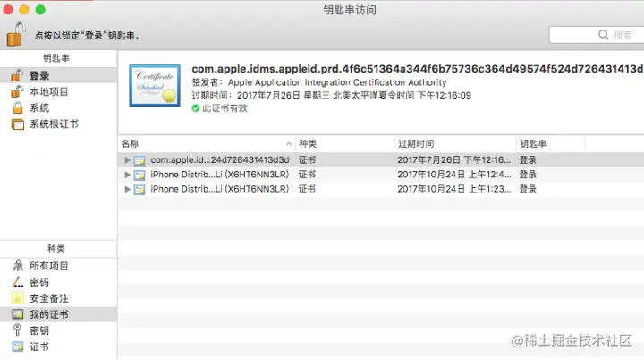Click the compass icon beside 所有项目
This screenshot has height=360, width=644.
[18, 265]
